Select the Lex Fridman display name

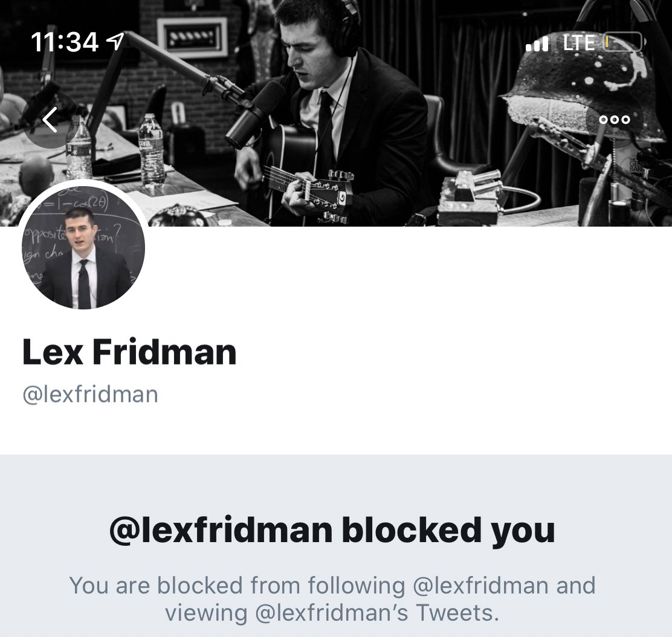click(x=129, y=352)
